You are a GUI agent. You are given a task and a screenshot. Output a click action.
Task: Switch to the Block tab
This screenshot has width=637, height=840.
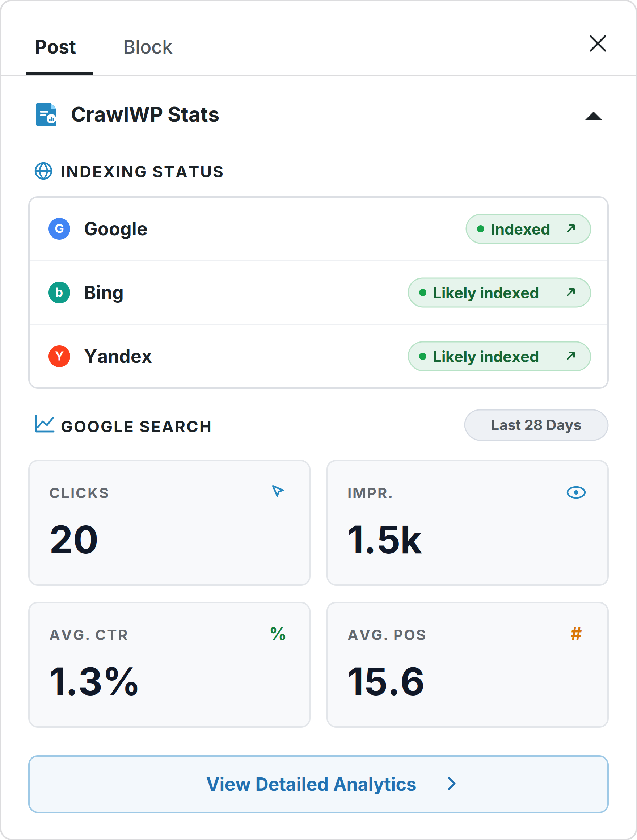pos(148,47)
